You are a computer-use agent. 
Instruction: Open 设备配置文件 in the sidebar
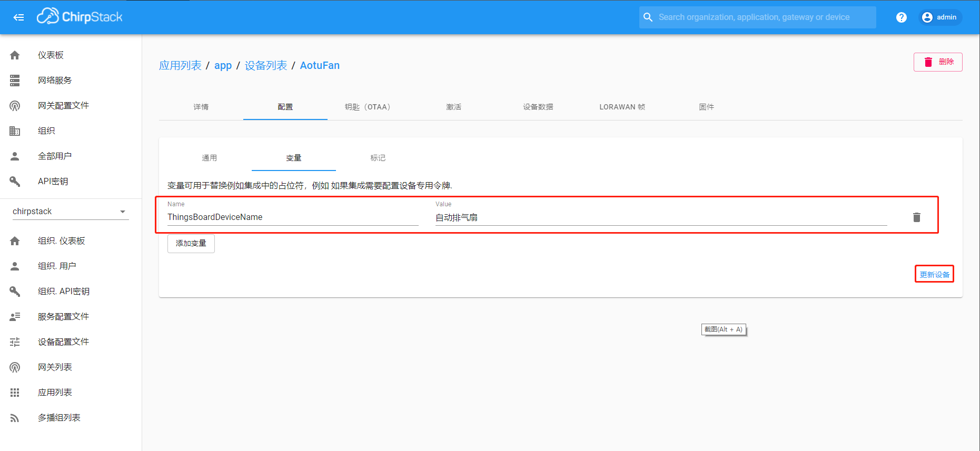pyautogui.click(x=63, y=342)
